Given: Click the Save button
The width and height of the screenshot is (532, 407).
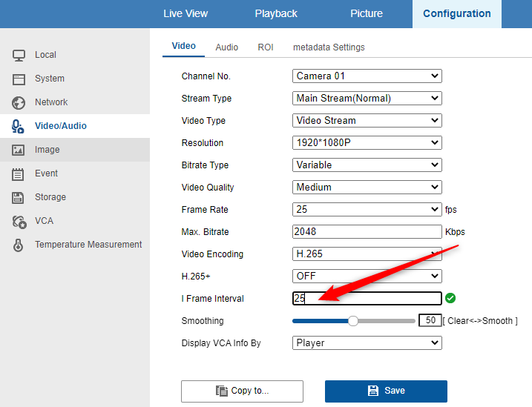Looking at the screenshot, I should click(x=386, y=391).
